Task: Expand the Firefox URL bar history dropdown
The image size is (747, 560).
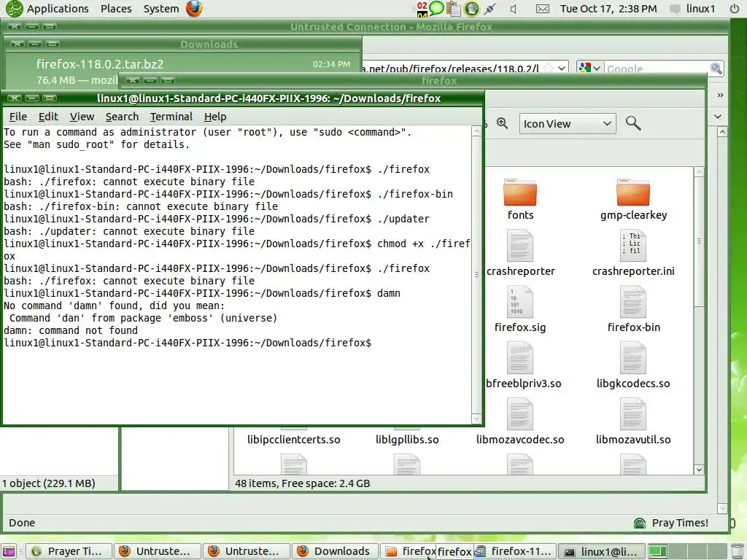Action: pyautogui.click(x=562, y=68)
